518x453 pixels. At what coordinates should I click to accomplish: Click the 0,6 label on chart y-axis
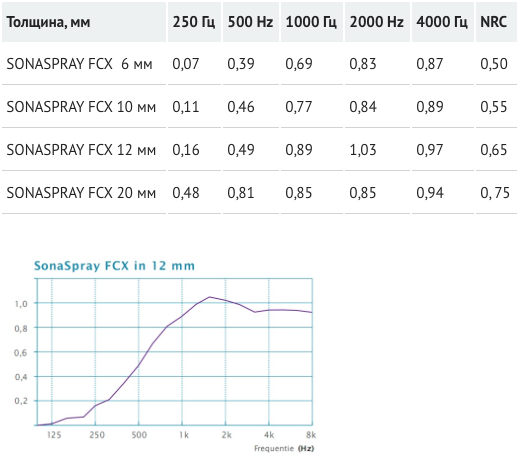coord(21,353)
